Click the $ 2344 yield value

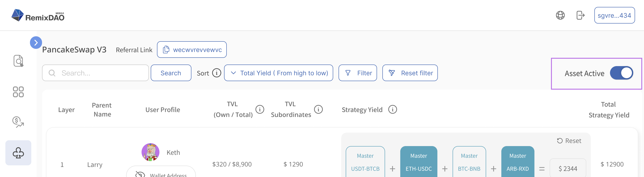(568, 168)
